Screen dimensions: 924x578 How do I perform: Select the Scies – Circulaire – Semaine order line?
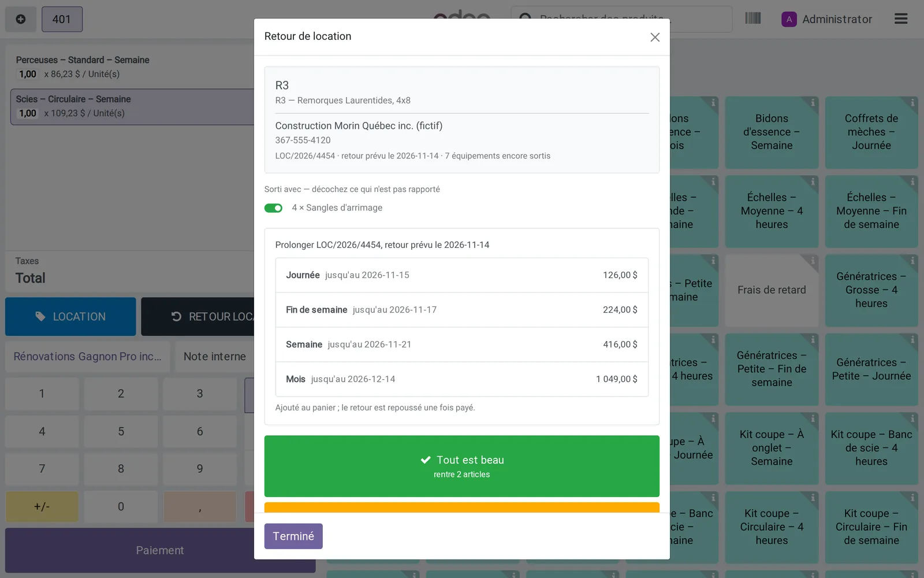132,106
